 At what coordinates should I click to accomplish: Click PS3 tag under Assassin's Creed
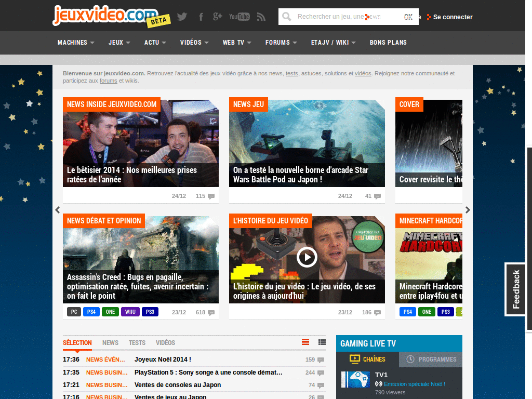pos(150,312)
